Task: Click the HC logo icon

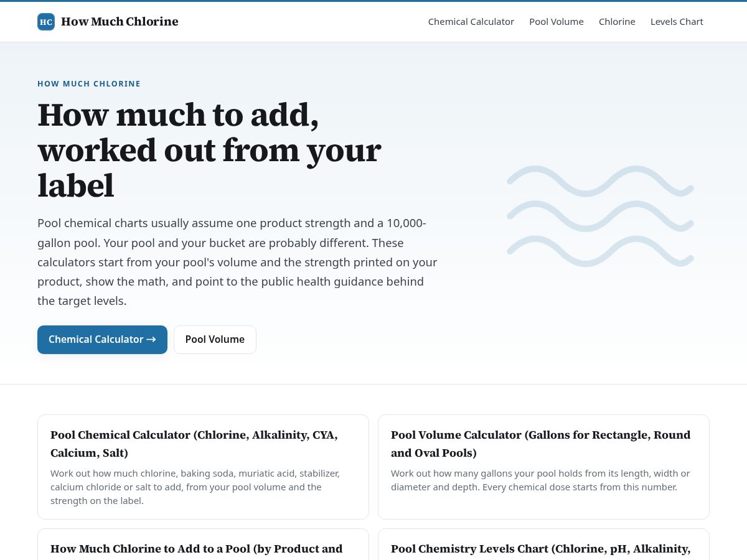Action: 46,22
